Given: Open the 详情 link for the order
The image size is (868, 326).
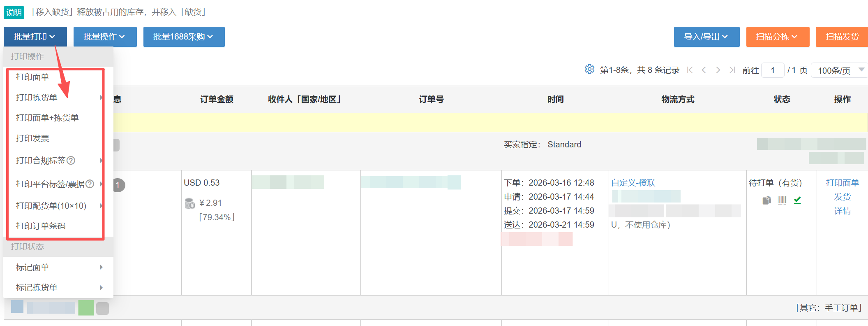Looking at the screenshot, I should (x=843, y=211).
